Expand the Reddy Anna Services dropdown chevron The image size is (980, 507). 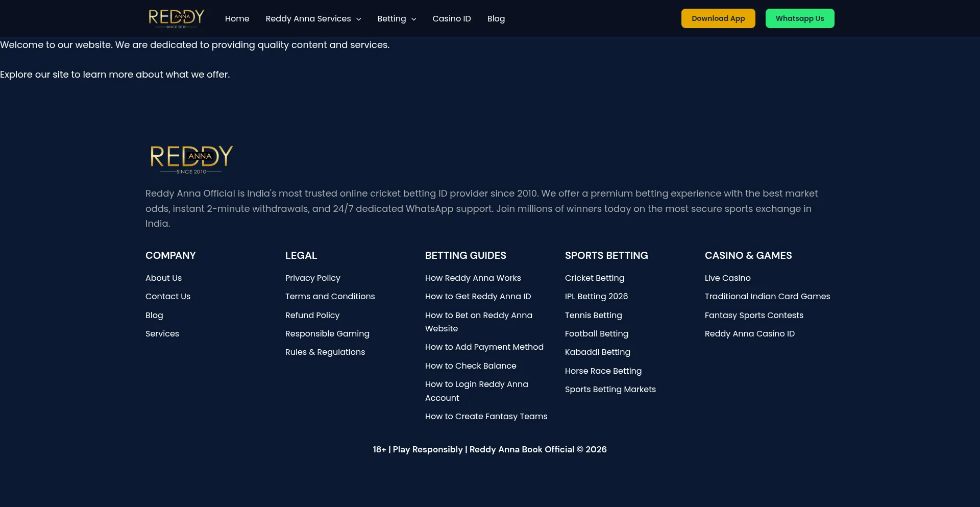tap(359, 19)
